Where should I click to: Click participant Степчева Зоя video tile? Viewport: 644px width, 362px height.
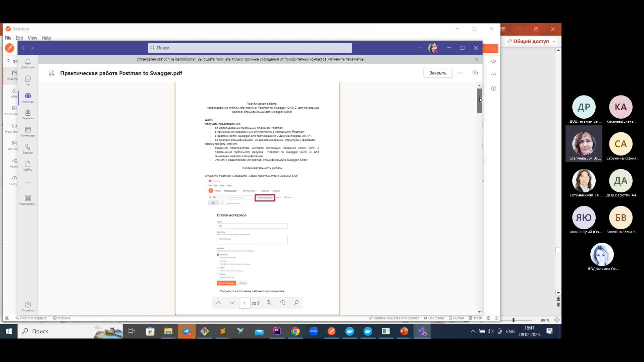coord(584,144)
